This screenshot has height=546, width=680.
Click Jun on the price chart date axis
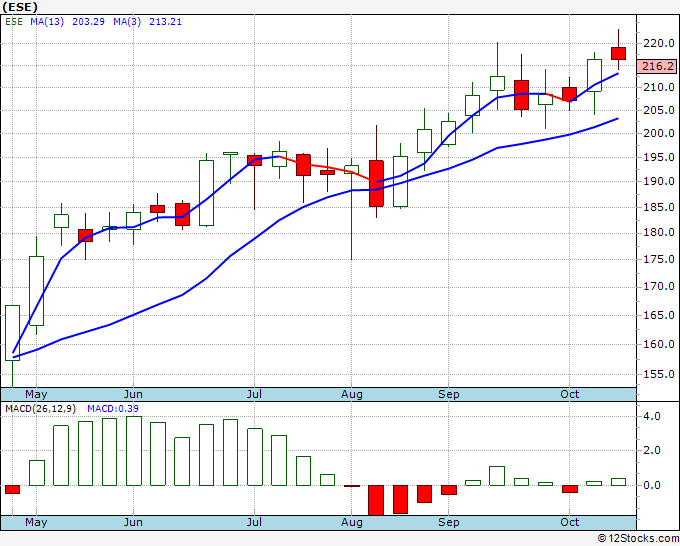[x=133, y=394]
